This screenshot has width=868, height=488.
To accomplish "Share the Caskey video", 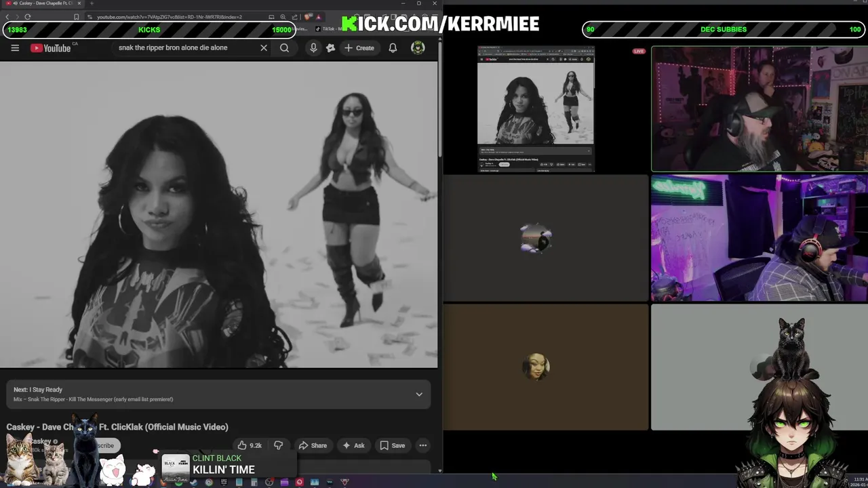I will pyautogui.click(x=313, y=445).
